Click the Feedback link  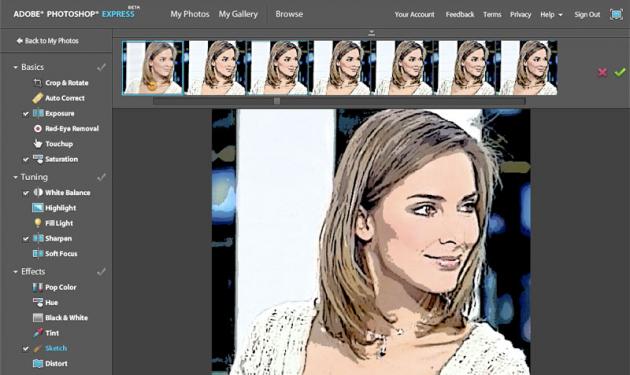point(460,14)
